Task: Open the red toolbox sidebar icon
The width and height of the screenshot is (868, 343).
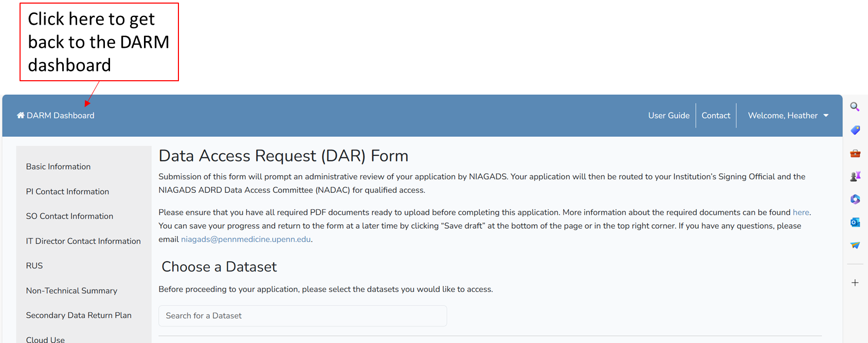Action: tap(855, 153)
